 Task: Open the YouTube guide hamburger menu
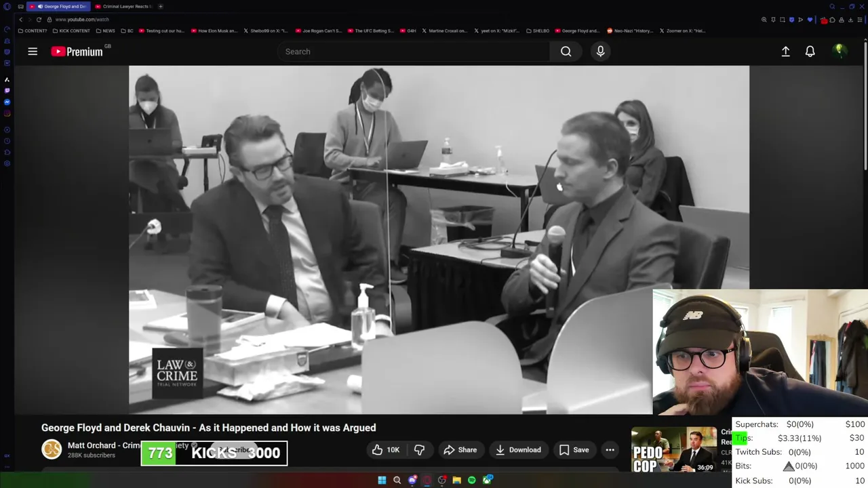(33, 52)
